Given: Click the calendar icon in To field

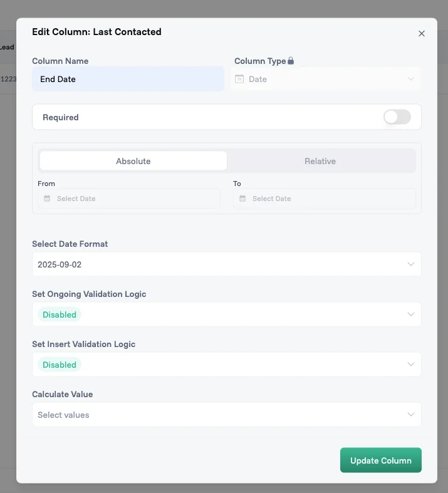Looking at the screenshot, I should coord(242,199).
